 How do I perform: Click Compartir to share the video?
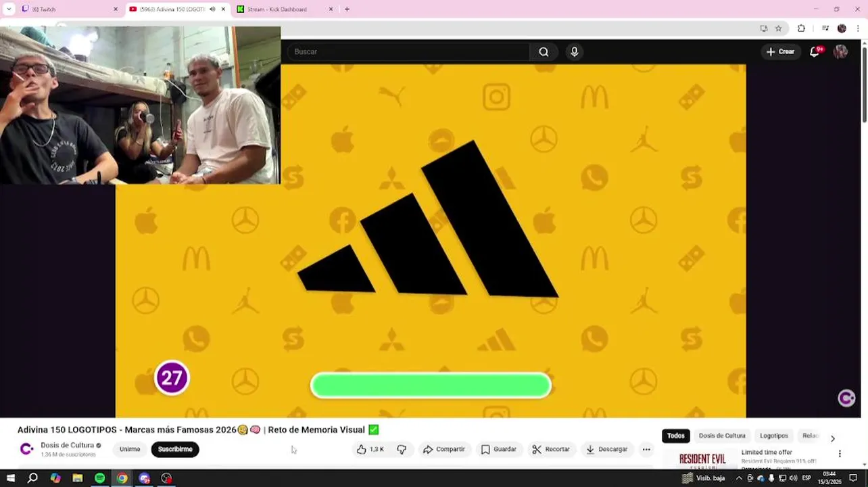click(443, 449)
